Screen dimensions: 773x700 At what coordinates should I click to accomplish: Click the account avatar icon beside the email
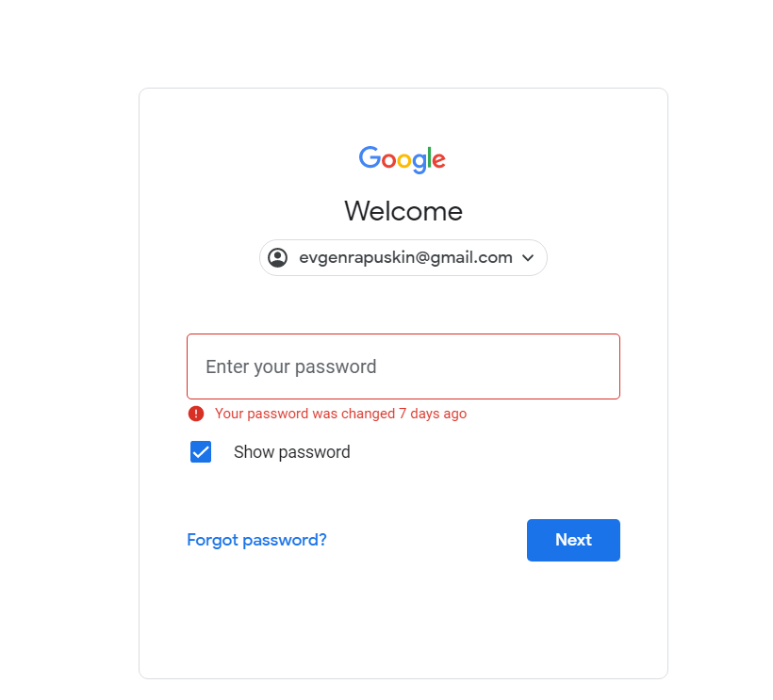click(277, 257)
